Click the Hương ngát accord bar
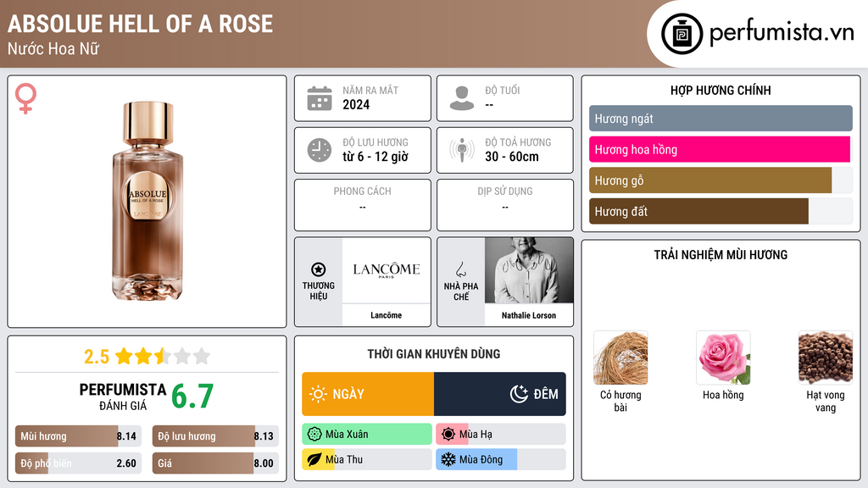The width and height of the screenshot is (868, 488). click(x=721, y=119)
